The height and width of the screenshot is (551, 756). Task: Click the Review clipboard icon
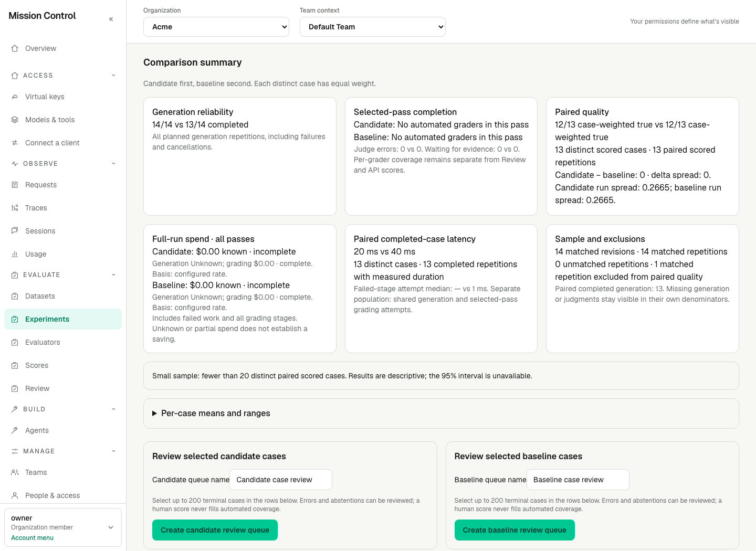(x=15, y=388)
